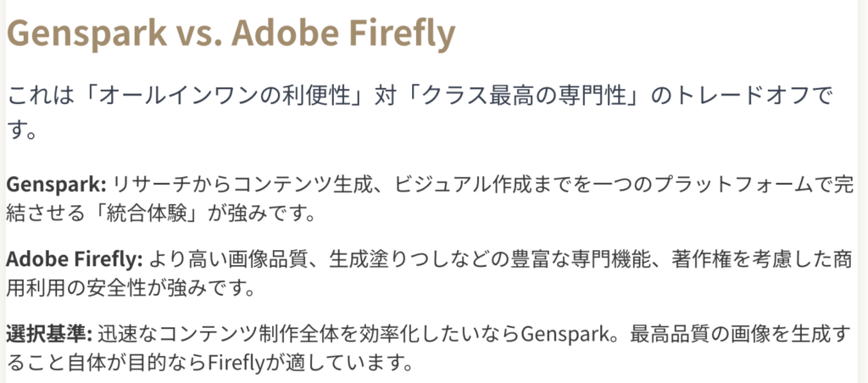Click the phrase より高い画像品質
The width and height of the screenshot is (868, 383).
tap(227, 259)
